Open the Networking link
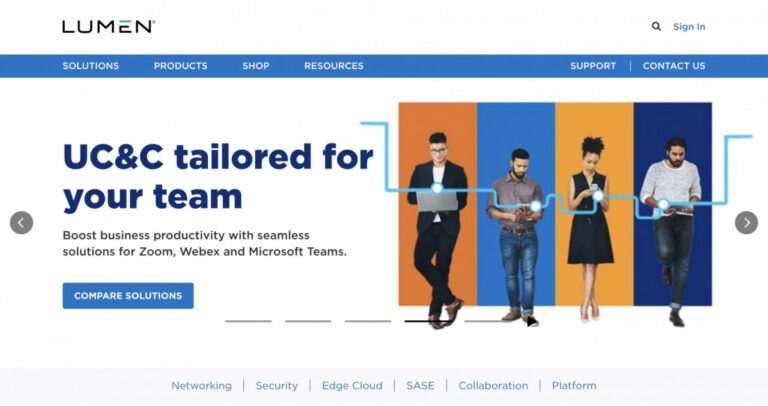Image resolution: width=768 pixels, height=406 pixels. tap(201, 386)
